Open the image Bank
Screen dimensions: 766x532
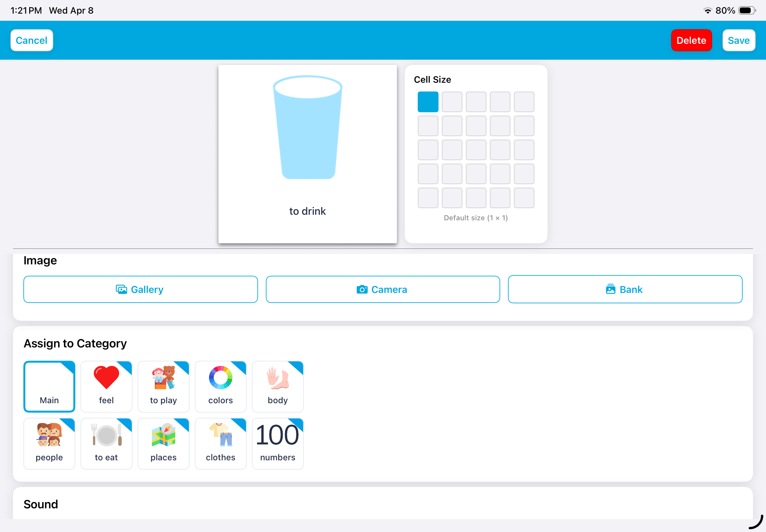(x=625, y=289)
